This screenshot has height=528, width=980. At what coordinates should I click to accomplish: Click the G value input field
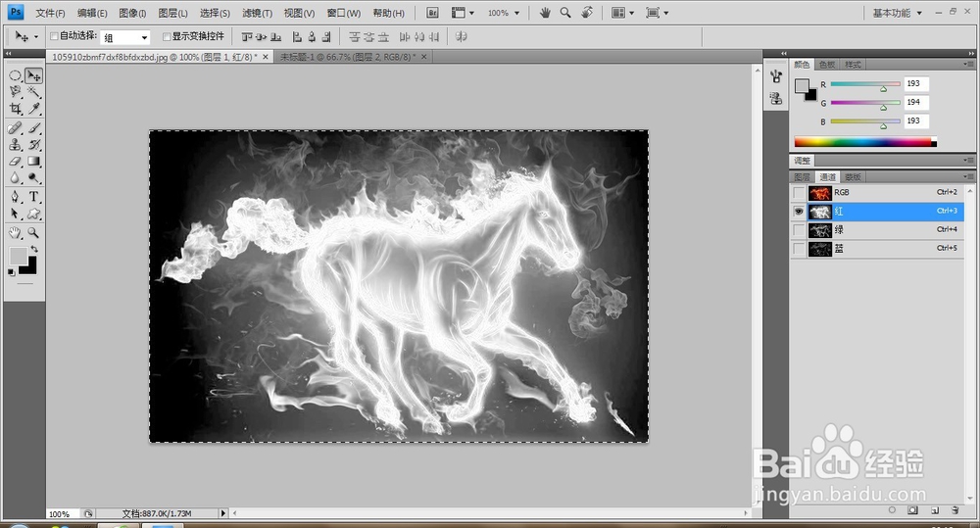tap(916, 102)
